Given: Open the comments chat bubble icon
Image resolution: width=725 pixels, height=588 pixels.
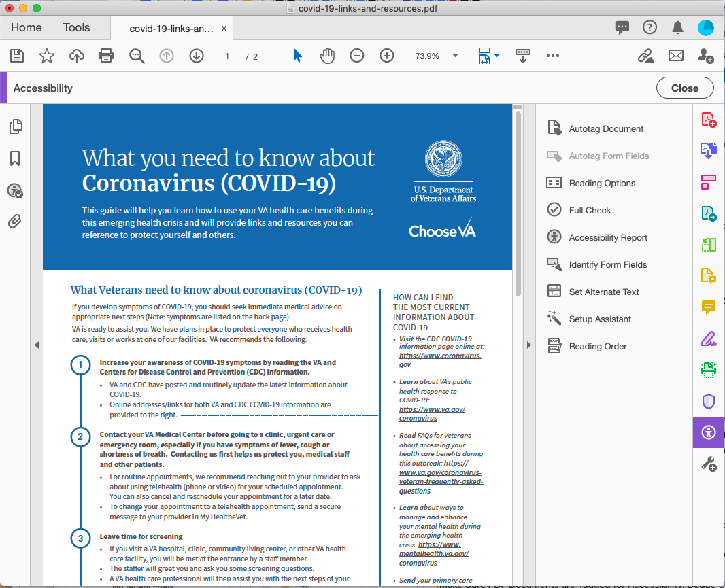Looking at the screenshot, I should tap(622, 28).
